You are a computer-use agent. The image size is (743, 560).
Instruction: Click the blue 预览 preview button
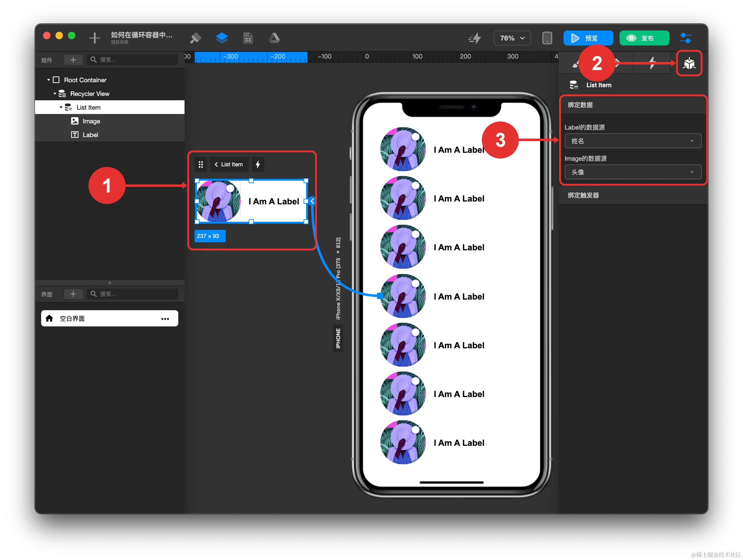588,38
